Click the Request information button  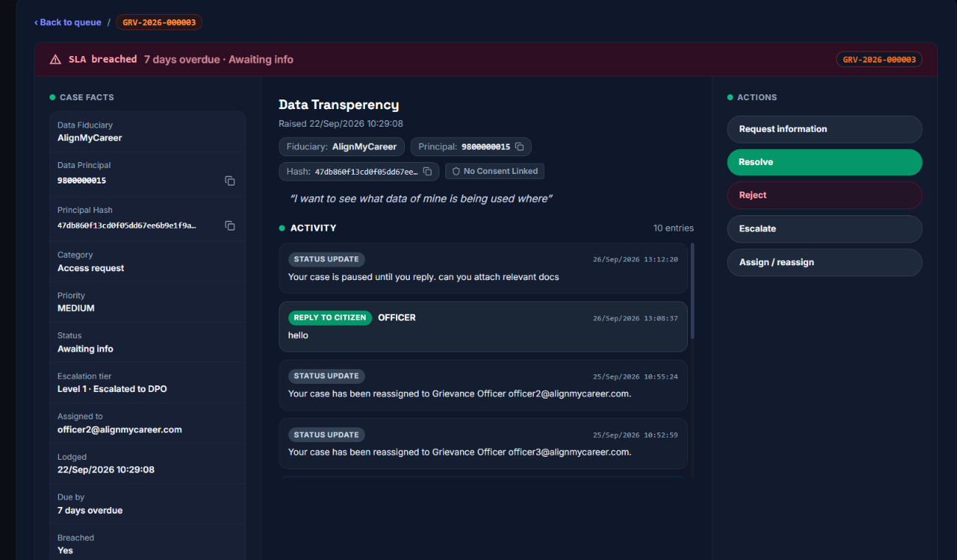point(824,129)
